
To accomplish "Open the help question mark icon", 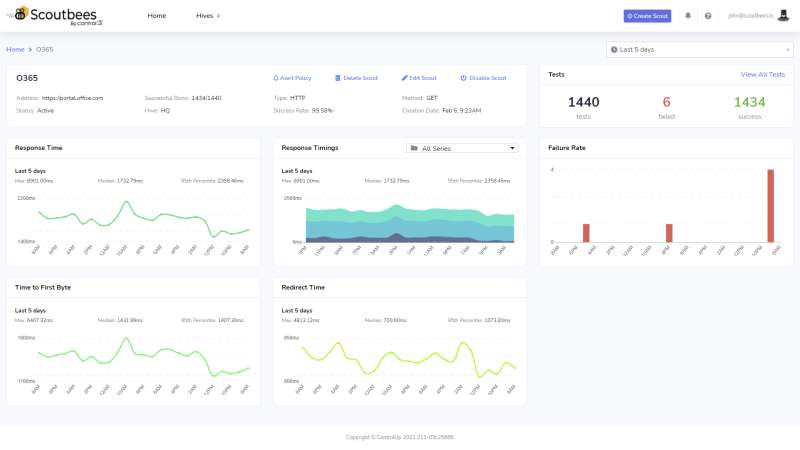I will (x=708, y=16).
